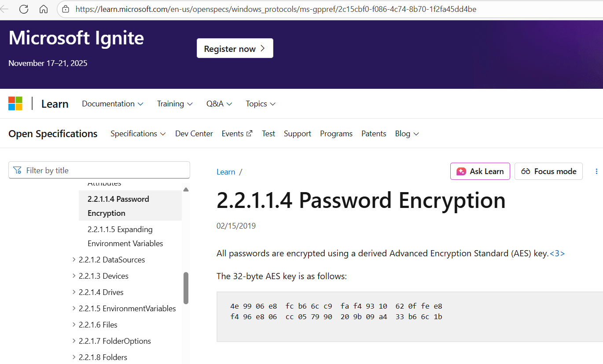The image size is (603, 364).
Task: Enable Focus mode
Action: (548, 171)
